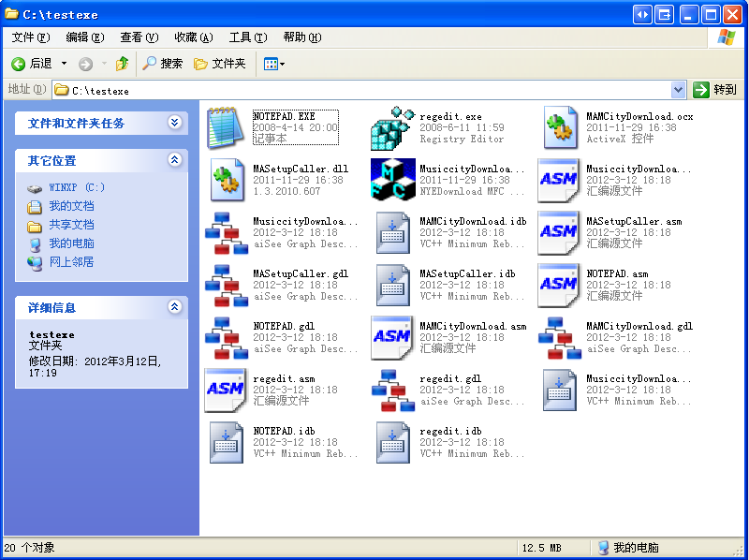This screenshot has width=749, height=560.
Task: Select the file name NOTEPAD.idb
Action: [x=284, y=432]
